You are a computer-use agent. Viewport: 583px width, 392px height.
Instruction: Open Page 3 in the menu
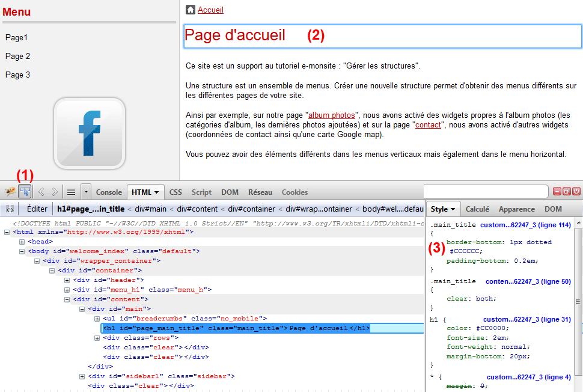(x=17, y=75)
